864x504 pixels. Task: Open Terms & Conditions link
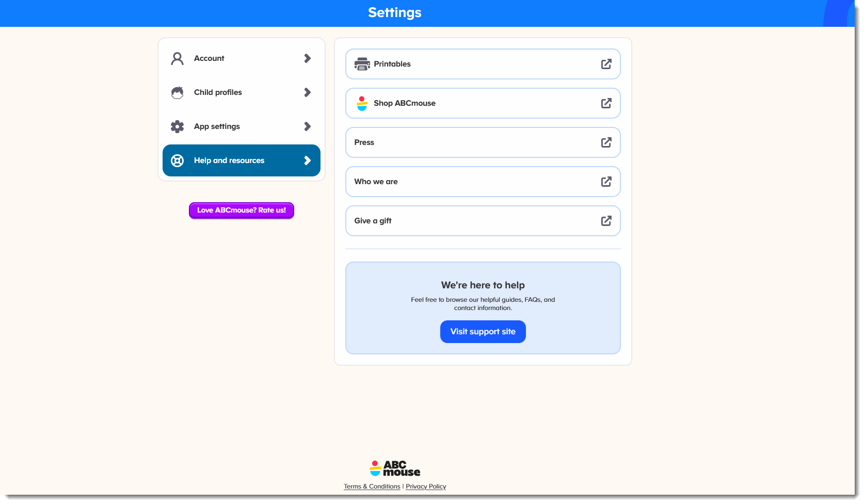point(372,486)
